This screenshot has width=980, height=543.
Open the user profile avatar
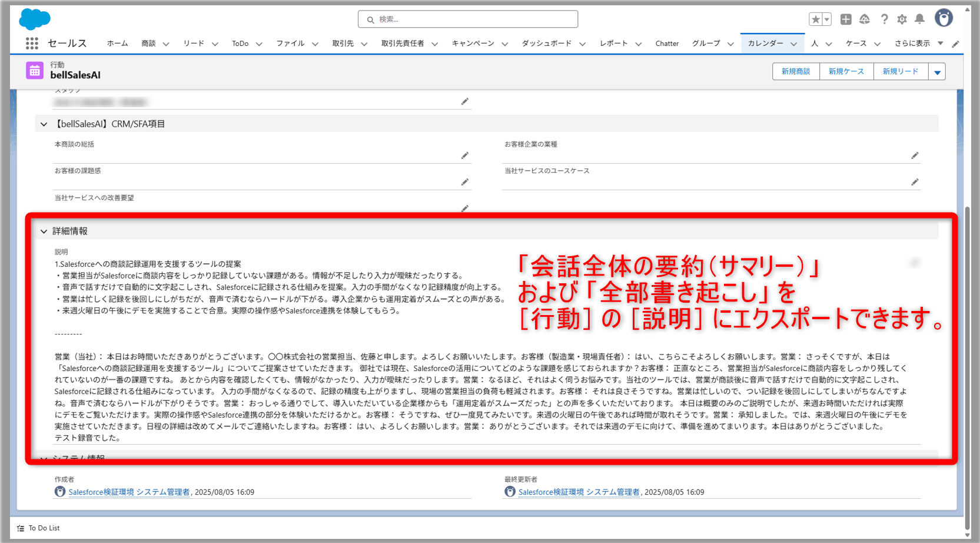[944, 18]
